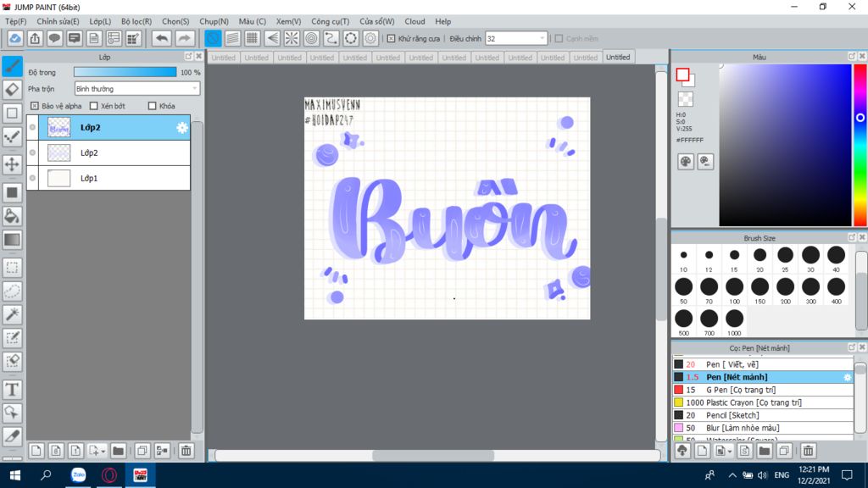This screenshot has width=868, height=488.
Task: Open the Chỉnh sửa(E) menu
Action: click(58, 21)
